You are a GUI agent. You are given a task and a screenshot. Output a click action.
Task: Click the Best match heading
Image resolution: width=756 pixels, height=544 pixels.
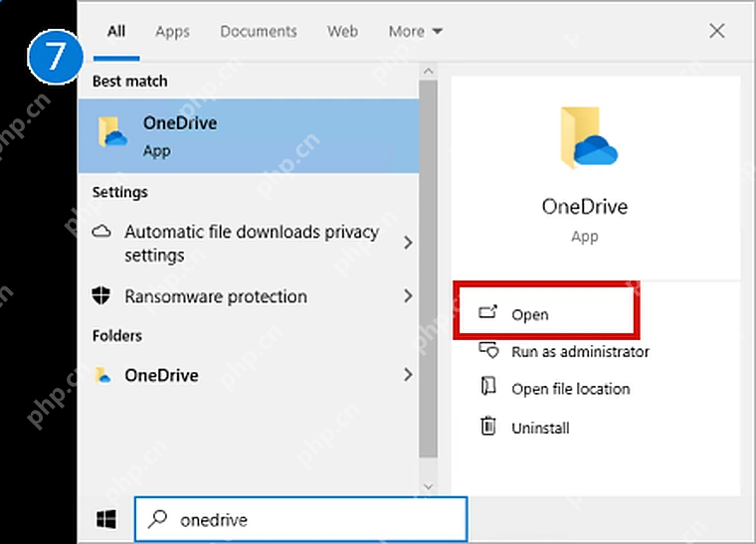pos(129,81)
